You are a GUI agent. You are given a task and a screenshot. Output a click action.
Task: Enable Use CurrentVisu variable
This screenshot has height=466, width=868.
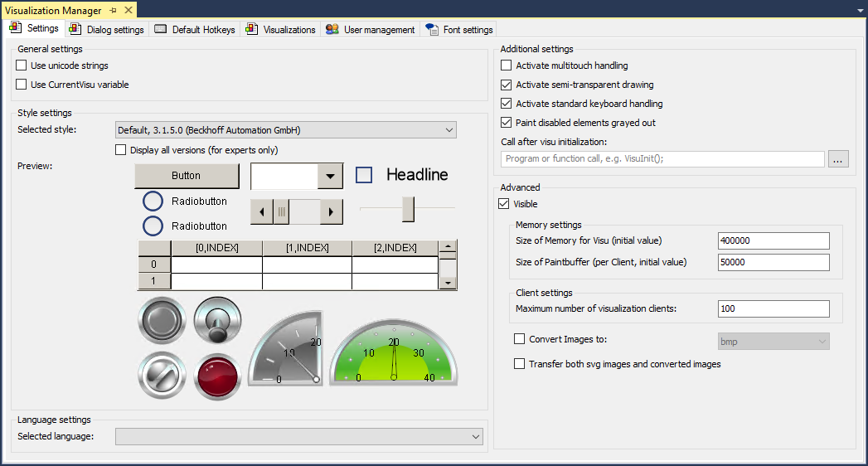(x=22, y=84)
